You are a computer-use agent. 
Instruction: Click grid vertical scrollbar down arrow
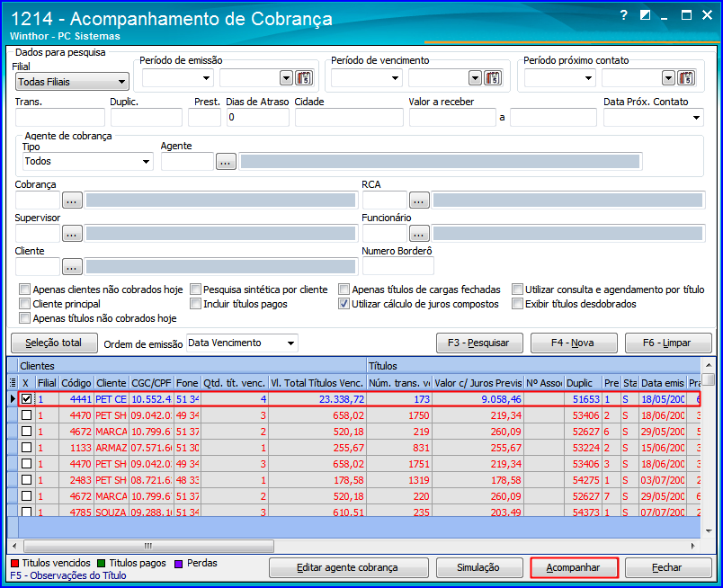click(x=709, y=530)
